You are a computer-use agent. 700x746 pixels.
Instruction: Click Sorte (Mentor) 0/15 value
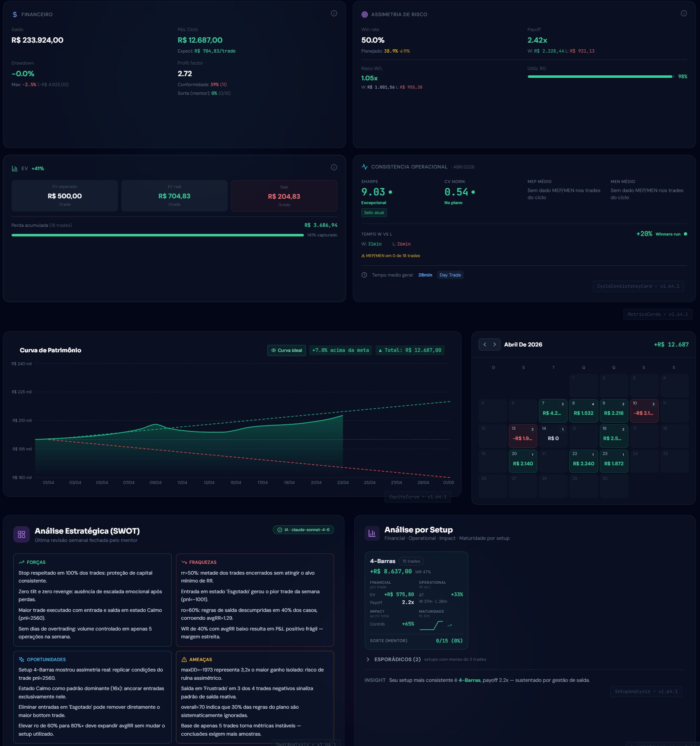[449, 641]
